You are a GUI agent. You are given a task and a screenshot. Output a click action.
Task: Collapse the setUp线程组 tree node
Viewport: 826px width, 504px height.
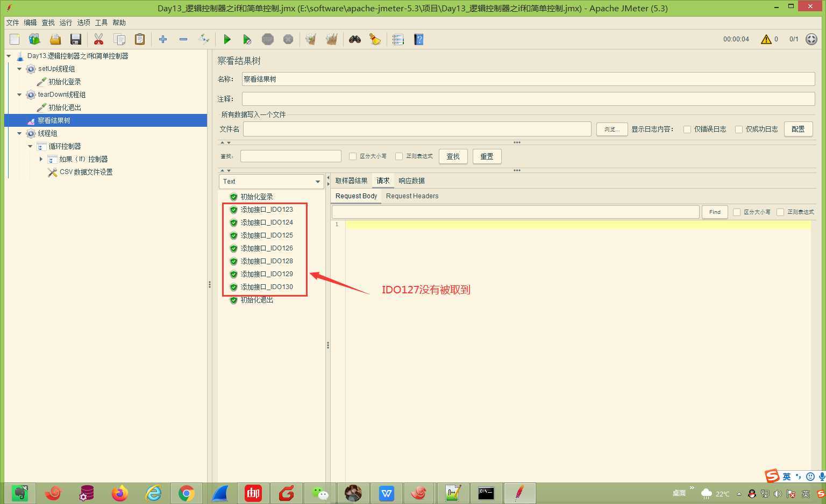[20, 69]
